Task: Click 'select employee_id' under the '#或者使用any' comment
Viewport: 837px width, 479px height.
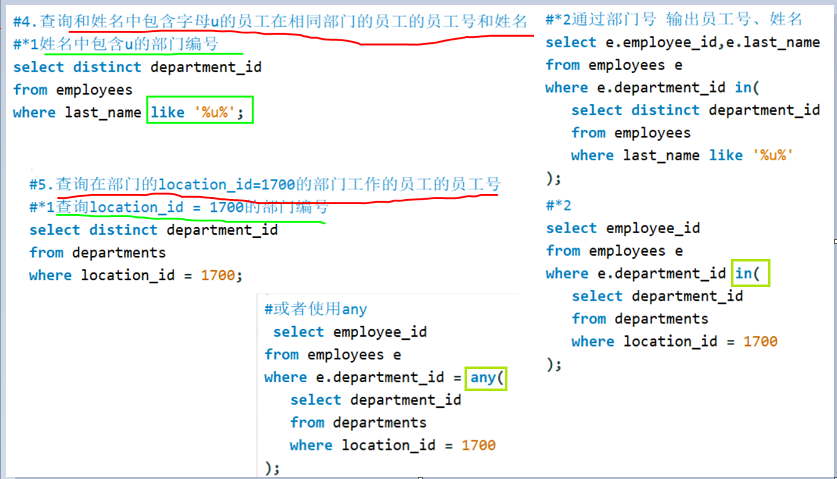Action: click(350, 332)
